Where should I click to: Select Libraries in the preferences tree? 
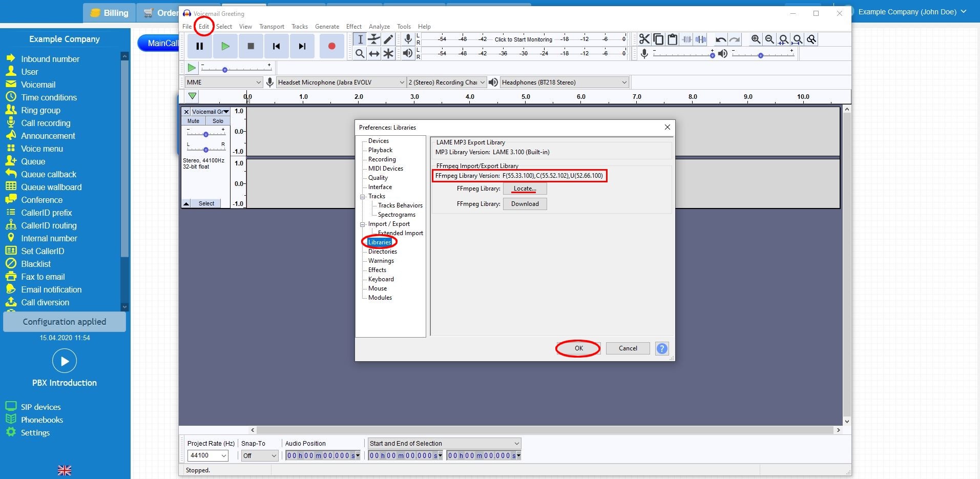click(380, 242)
